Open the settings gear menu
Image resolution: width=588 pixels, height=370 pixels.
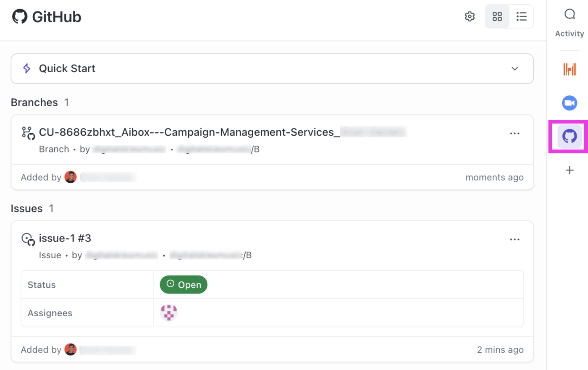pos(470,16)
